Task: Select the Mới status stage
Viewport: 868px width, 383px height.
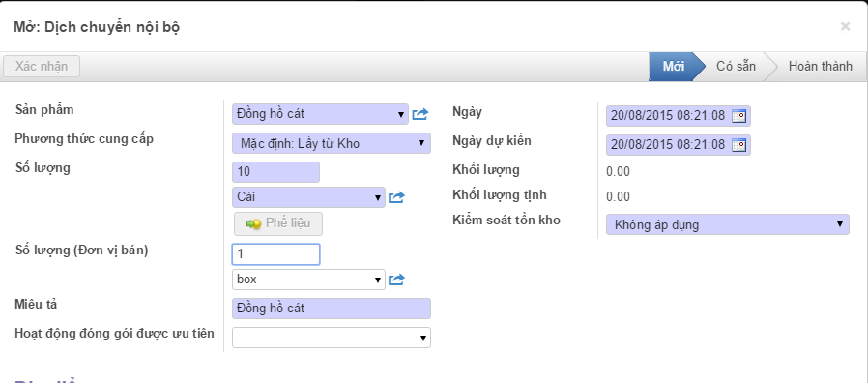Action: click(x=674, y=67)
